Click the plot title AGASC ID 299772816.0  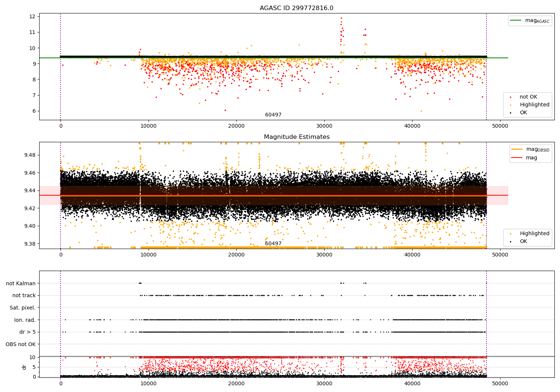(297, 8)
